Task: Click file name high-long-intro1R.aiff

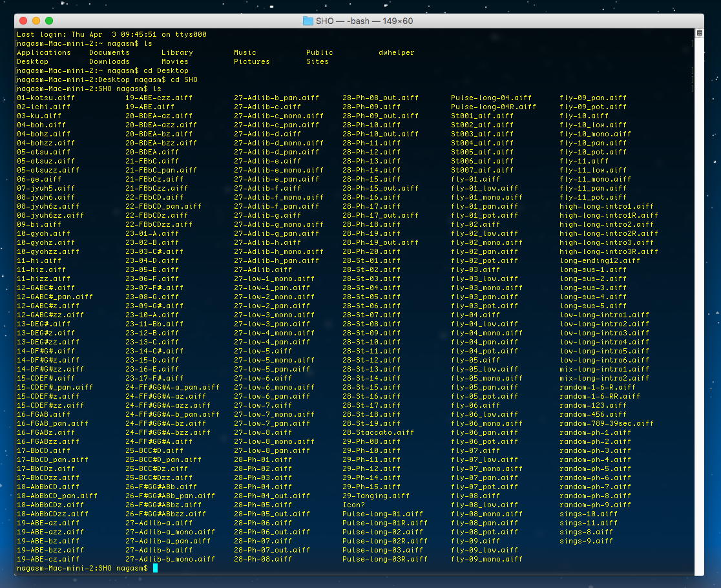Action: click(x=609, y=215)
